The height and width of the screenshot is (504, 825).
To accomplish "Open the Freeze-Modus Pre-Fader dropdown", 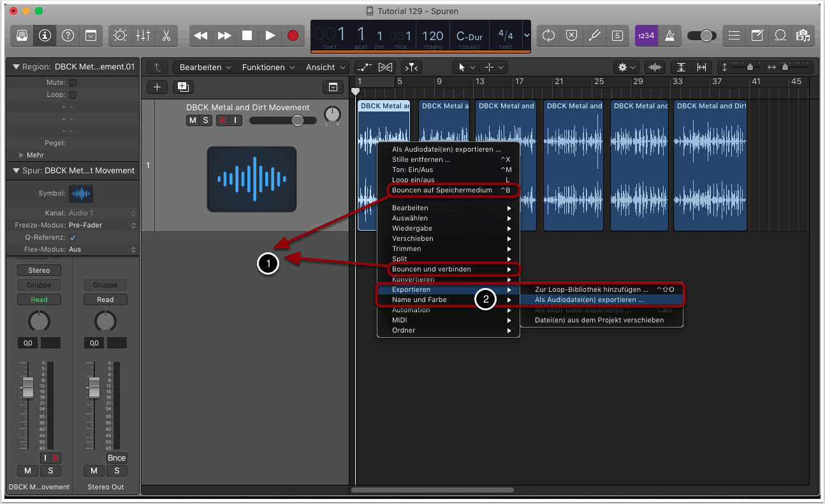I will point(102,225).
